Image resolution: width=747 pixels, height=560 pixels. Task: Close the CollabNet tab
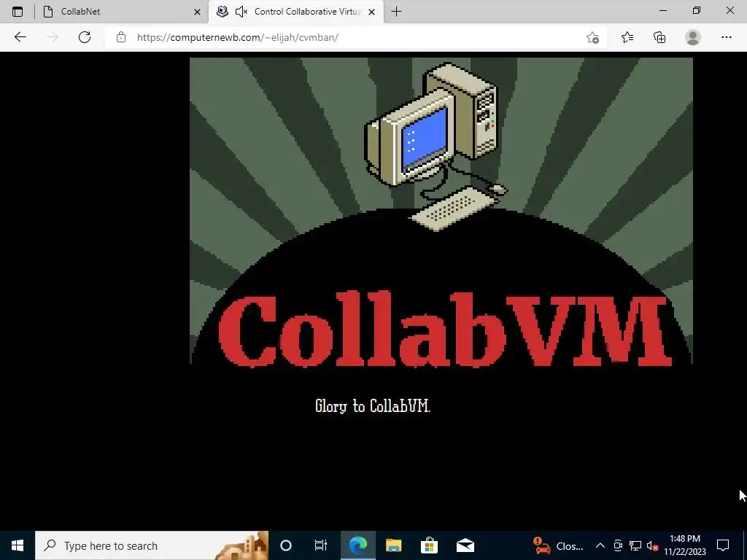click(197, 12)
